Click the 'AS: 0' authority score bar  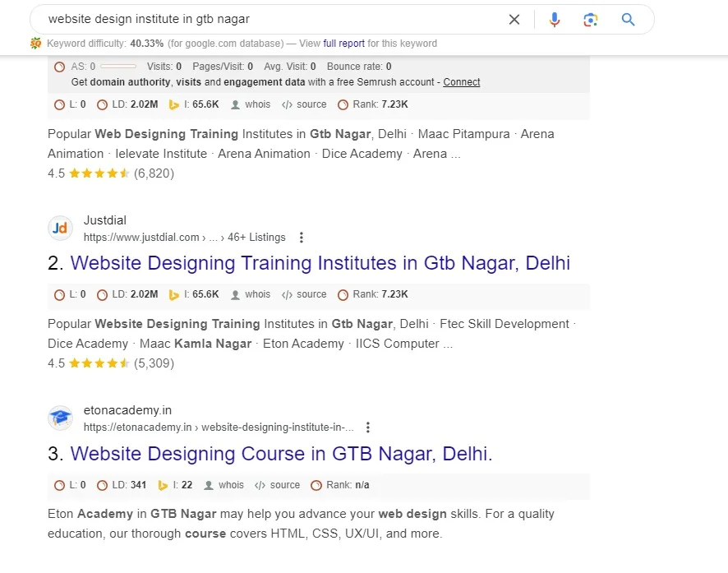tap(95, 67)
